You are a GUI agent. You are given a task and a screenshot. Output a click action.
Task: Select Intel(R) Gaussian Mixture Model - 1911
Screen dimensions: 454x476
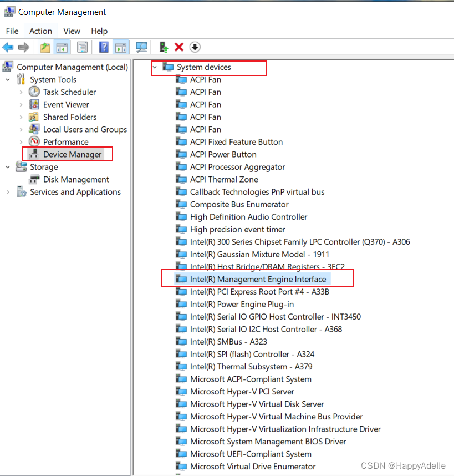pyautogui.click(x=259, y=254)
